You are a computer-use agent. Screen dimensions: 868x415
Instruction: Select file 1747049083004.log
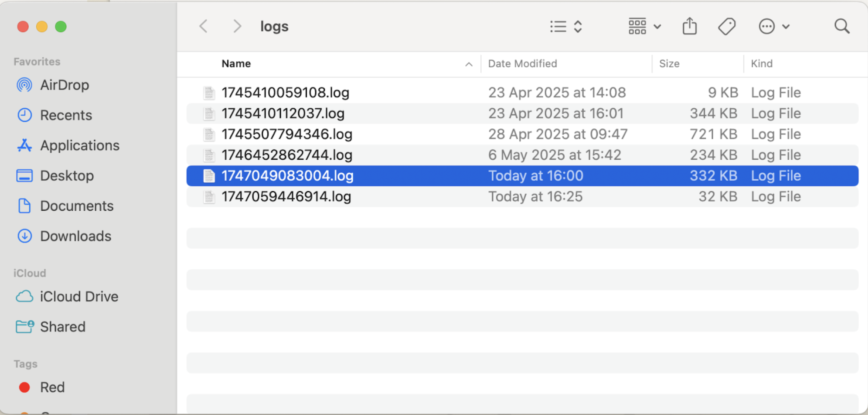522,176
